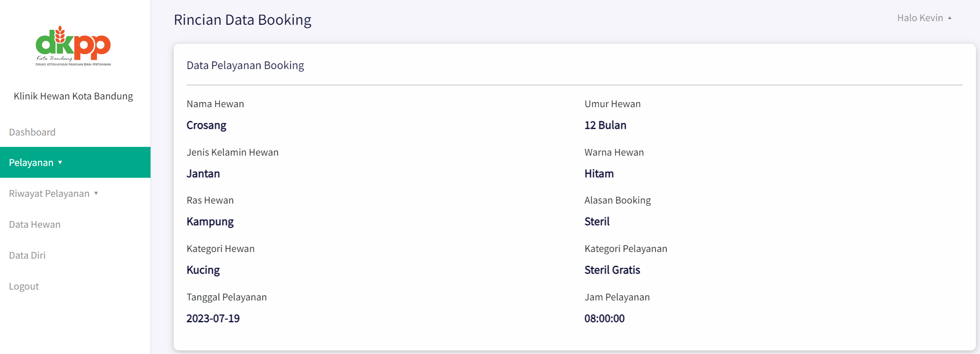Log out using the Logout link
Viewport: 980px width, 354px height.
click(24, 286)
